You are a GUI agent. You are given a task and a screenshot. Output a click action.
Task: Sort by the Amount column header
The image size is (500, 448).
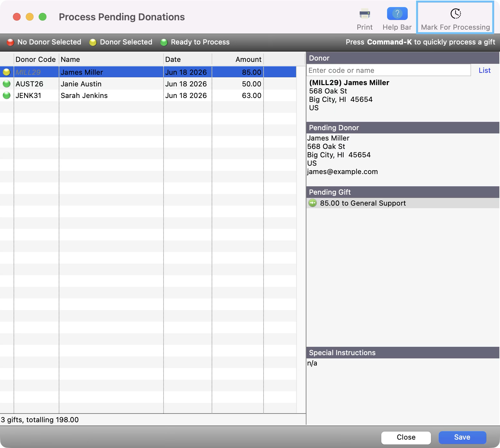238,59
